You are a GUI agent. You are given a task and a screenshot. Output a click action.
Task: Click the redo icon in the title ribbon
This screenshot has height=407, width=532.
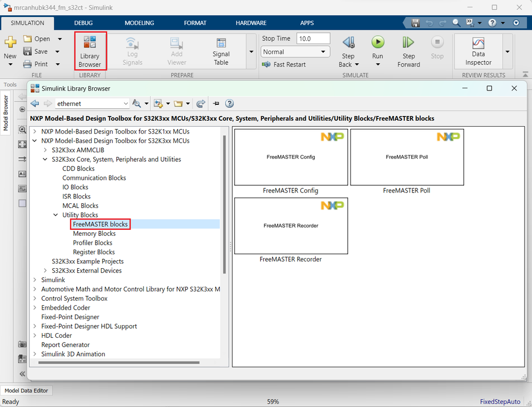pos(443,23)
